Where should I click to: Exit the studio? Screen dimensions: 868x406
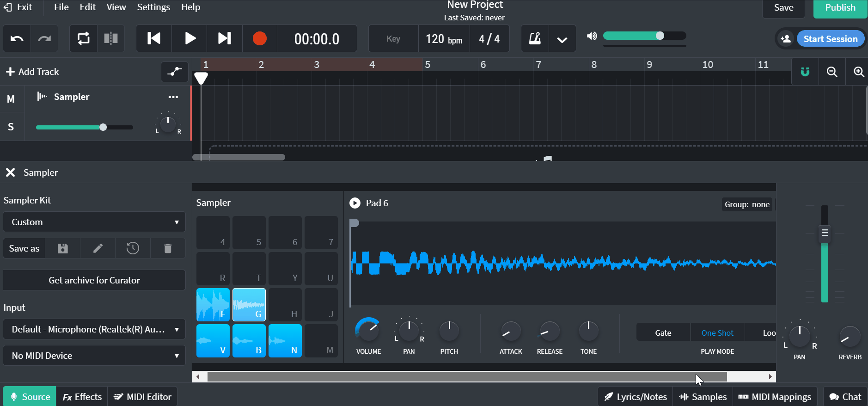pyautogui.click(x=18, y=7)
